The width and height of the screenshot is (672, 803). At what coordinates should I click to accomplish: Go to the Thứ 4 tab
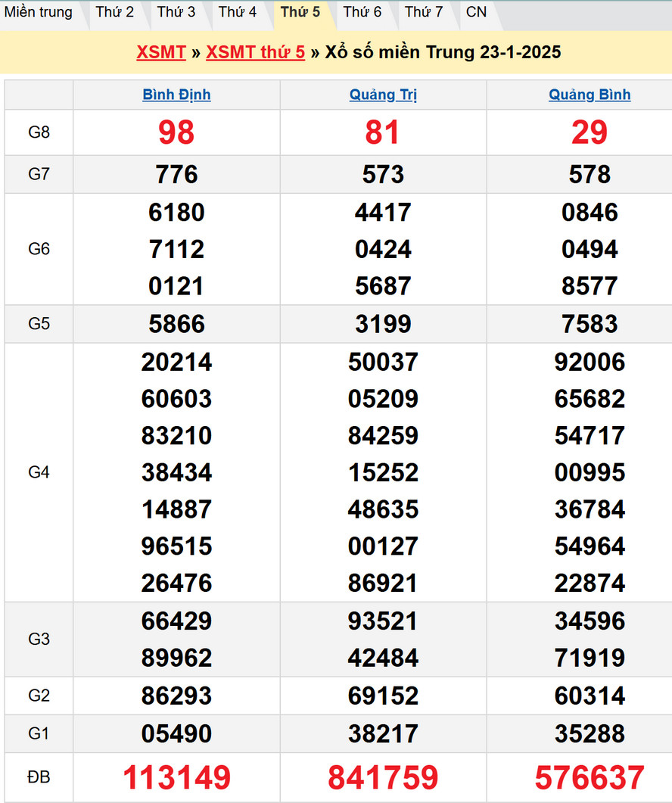238,12
